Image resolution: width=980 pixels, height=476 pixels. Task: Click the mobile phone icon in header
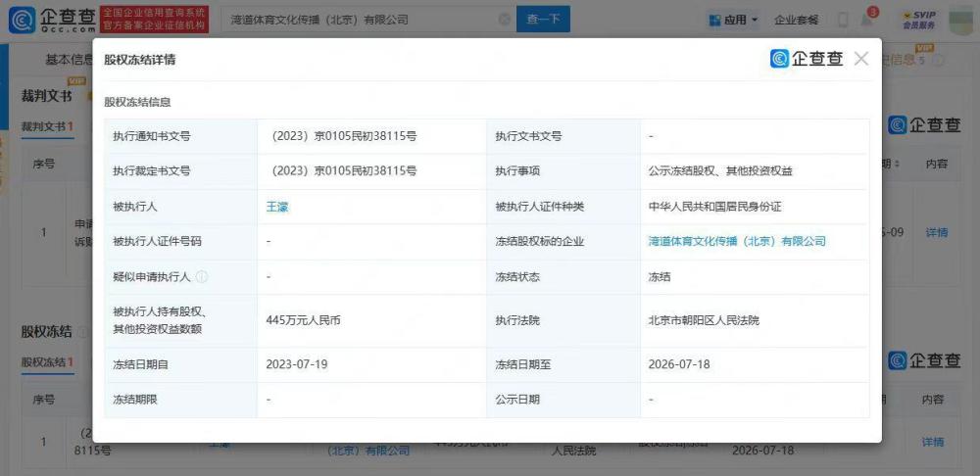point(842,20)
